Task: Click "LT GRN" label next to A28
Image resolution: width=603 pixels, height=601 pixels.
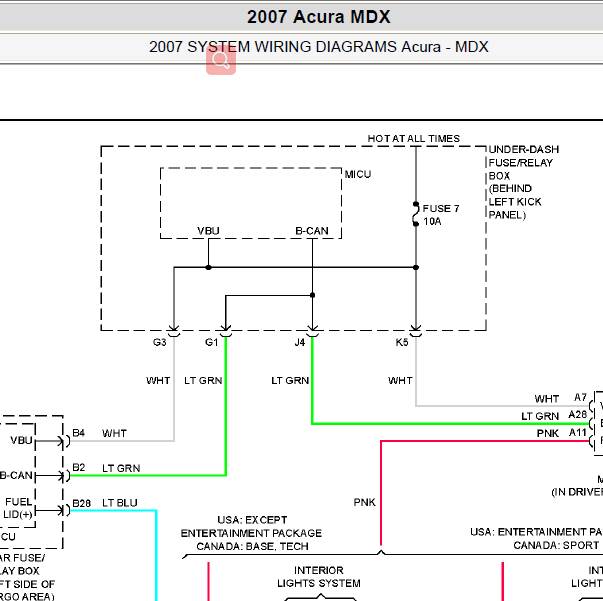Action: point(540,416)
